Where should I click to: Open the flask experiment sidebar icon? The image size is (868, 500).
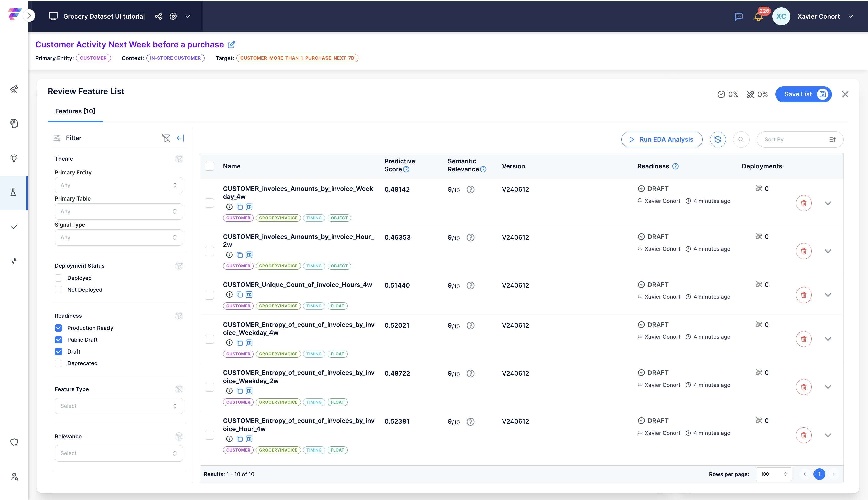[x=13, y=192]
